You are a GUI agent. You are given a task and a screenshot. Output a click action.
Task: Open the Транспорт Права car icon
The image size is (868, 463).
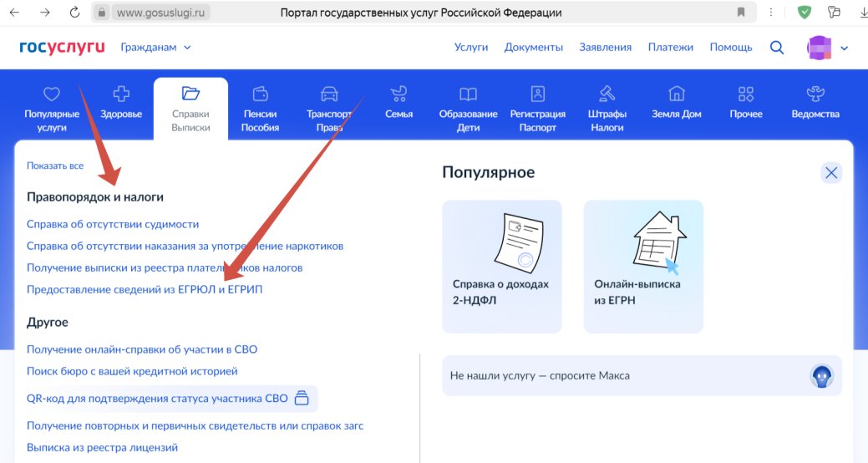pyautogui.click(x=329, y=94)
